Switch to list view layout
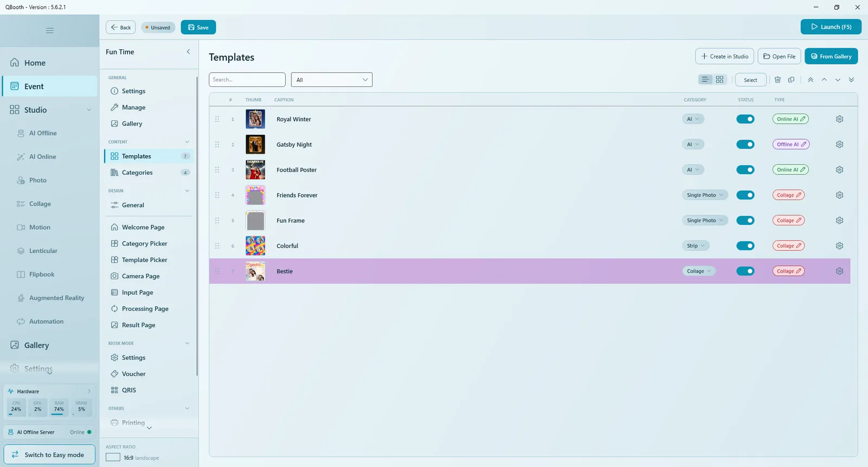This screenshot has height=467, width=868. point(705,80)
